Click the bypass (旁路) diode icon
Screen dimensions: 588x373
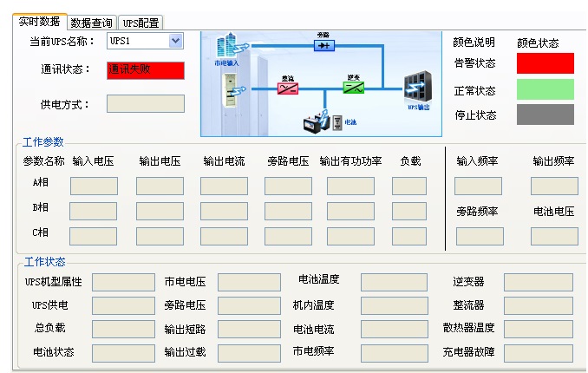(x=323, y=44)
